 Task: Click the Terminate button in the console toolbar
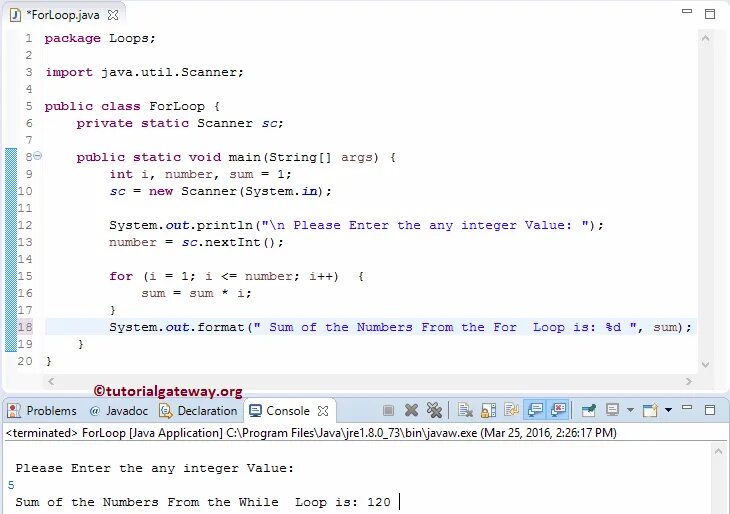pyautogui.click(x=388, y=410)
